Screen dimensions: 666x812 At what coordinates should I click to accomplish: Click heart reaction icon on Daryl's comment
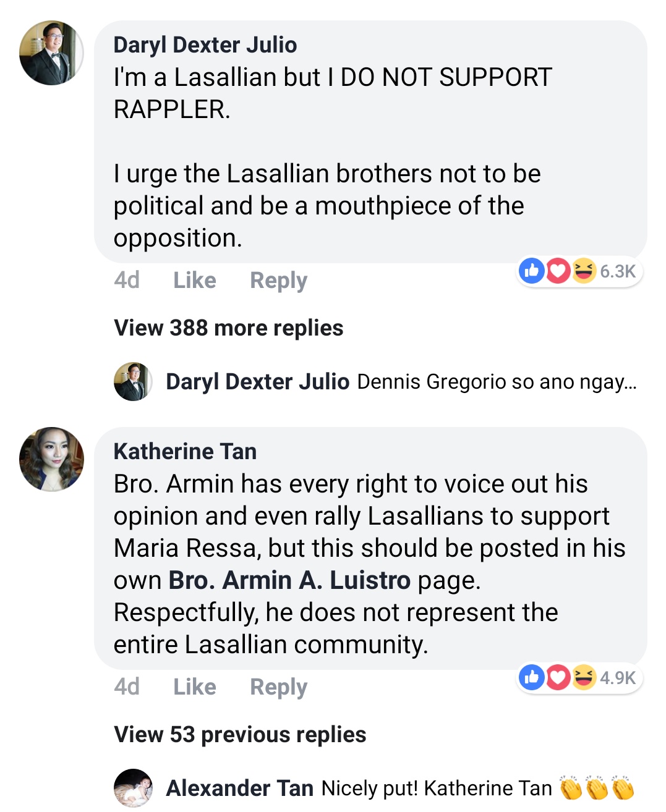pos(558,271)
